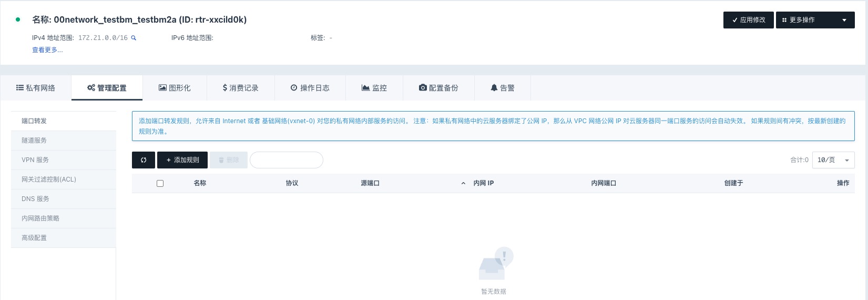
Task: Select 网关过滤控制(ACL) in the sidebar
Action: (49, 179)
